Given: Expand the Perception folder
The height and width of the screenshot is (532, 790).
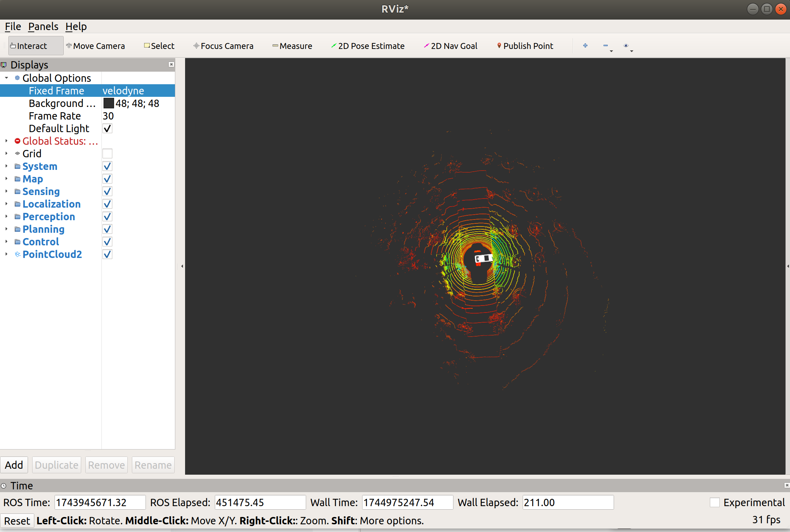Looking at the screenshot, I should click(x=6, y=216).
